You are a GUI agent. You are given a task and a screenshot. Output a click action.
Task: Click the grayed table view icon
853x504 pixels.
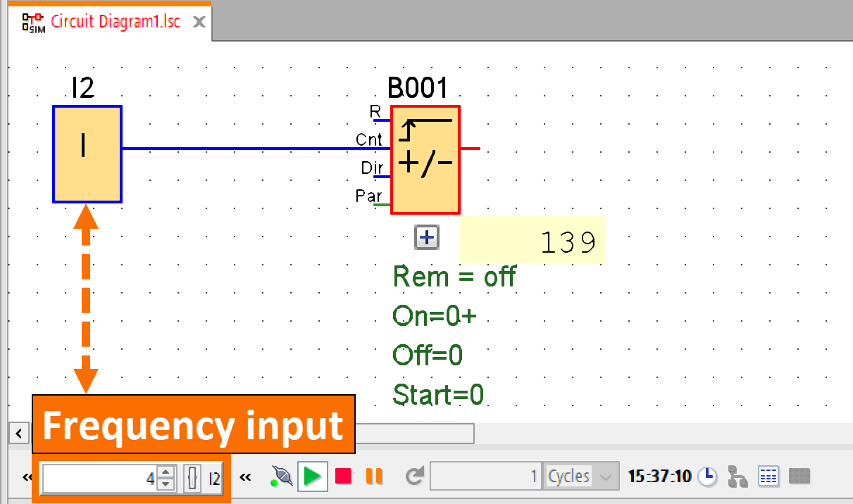799,477
